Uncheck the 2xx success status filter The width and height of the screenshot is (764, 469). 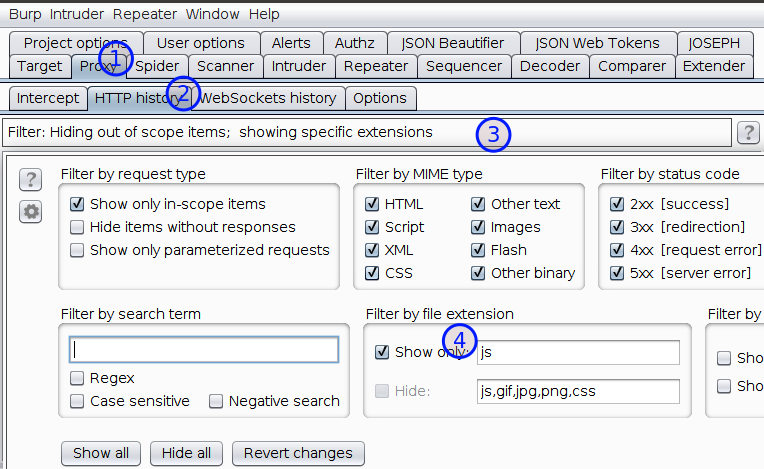click(x=617, y=204)
